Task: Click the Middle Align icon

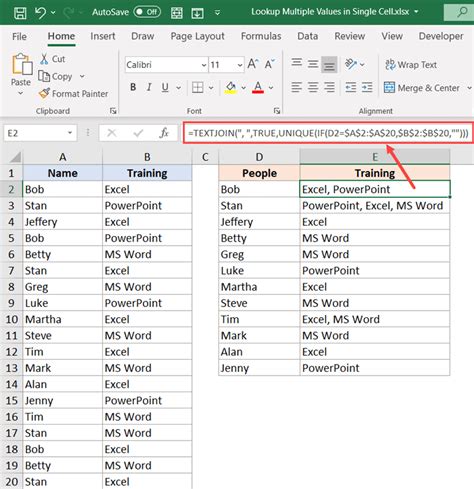Action: click(x=313, y=64)
